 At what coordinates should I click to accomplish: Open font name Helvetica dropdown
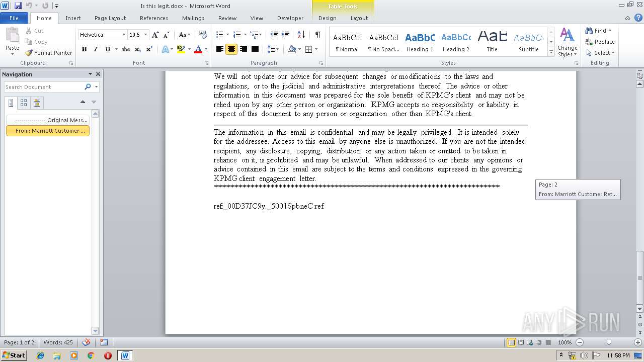(x=124, y=35)
